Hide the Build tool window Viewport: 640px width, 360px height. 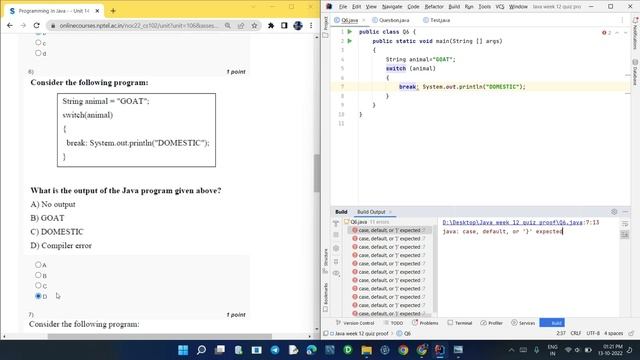(625, 212)
